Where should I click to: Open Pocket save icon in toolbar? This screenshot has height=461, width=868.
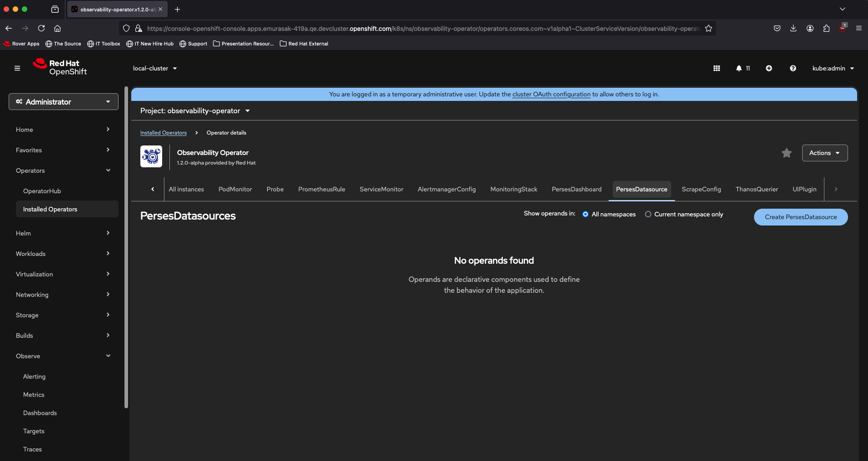click(x=777, y=28)
